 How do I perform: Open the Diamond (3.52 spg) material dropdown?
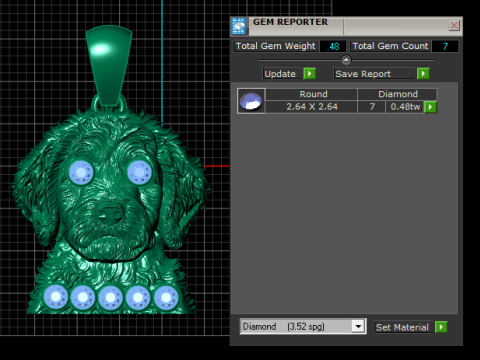358,326
